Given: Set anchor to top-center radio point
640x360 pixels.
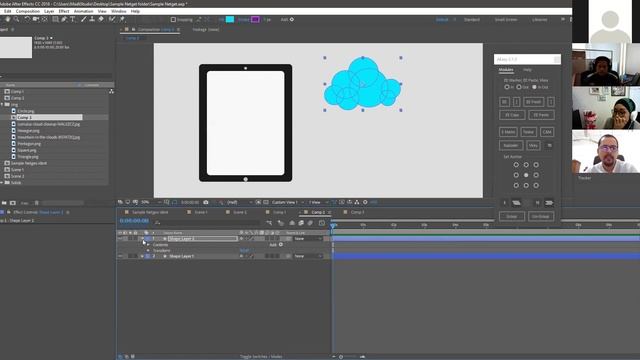Looking at the screenshot, I should tap(526, 165).
